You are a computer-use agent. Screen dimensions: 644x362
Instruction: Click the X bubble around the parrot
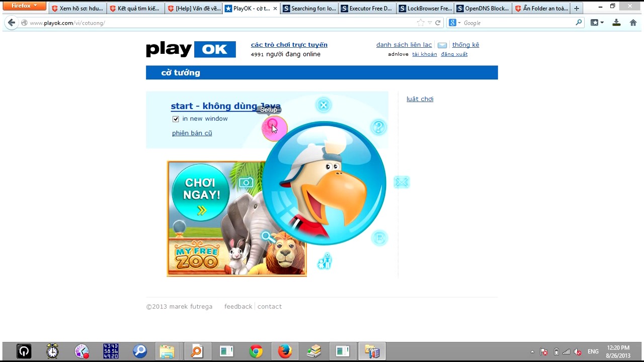[324, 105]
